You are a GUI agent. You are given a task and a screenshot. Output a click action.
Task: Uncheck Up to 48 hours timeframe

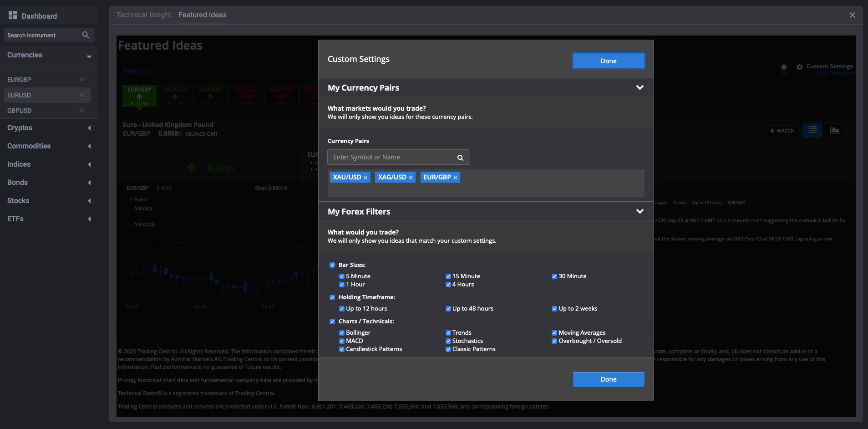tap(448, 309)
